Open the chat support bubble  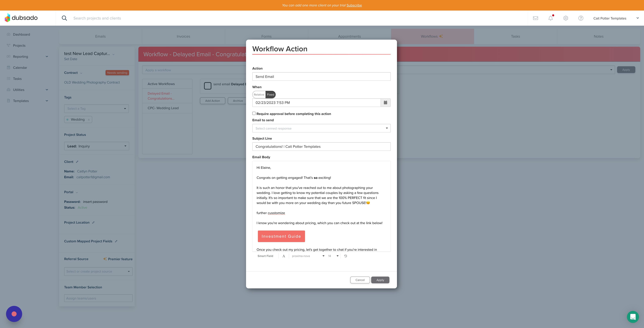[x=633, y=317]
